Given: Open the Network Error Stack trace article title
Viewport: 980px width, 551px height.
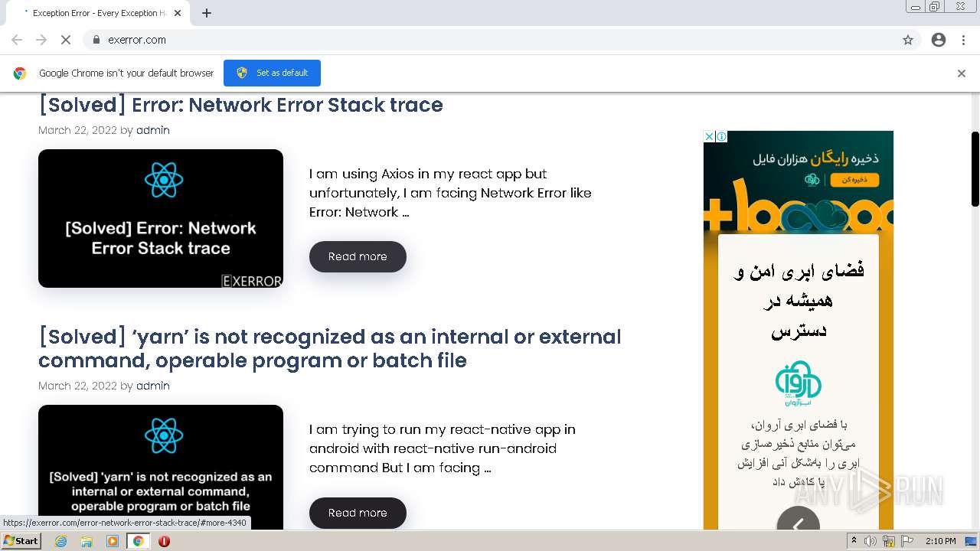Looking at the screenshot, I should click(240, 105).
